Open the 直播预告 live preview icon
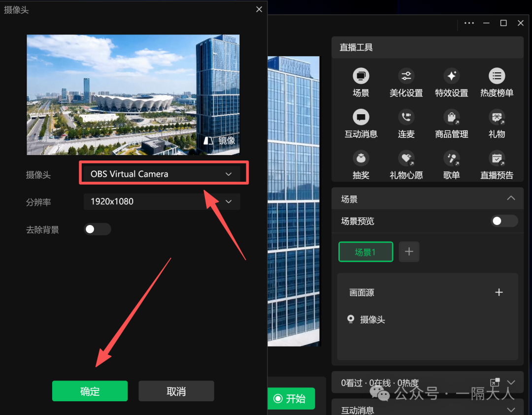Image resolution: width=532 pixels, height=415 pixels. pos(497,159)
